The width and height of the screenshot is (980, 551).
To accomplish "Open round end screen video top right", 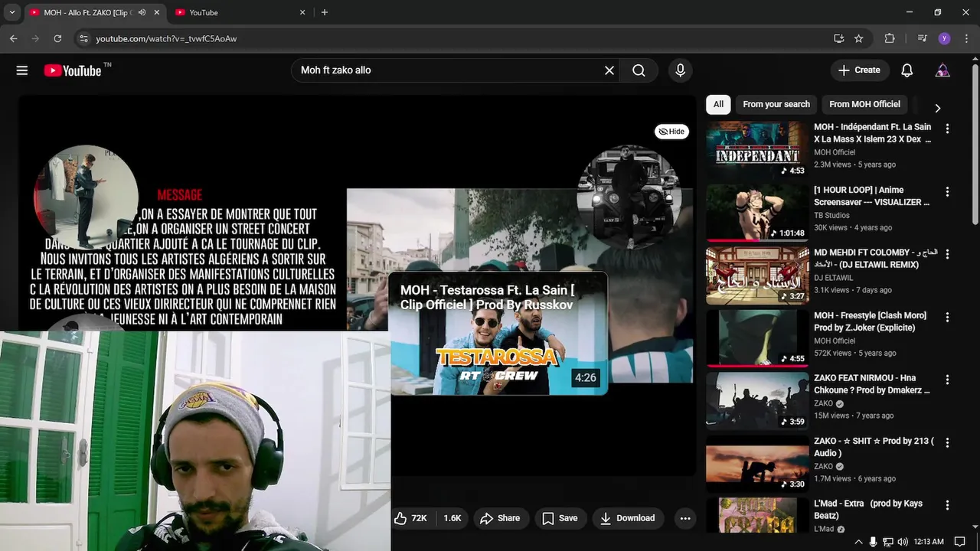I will [629, 197].
